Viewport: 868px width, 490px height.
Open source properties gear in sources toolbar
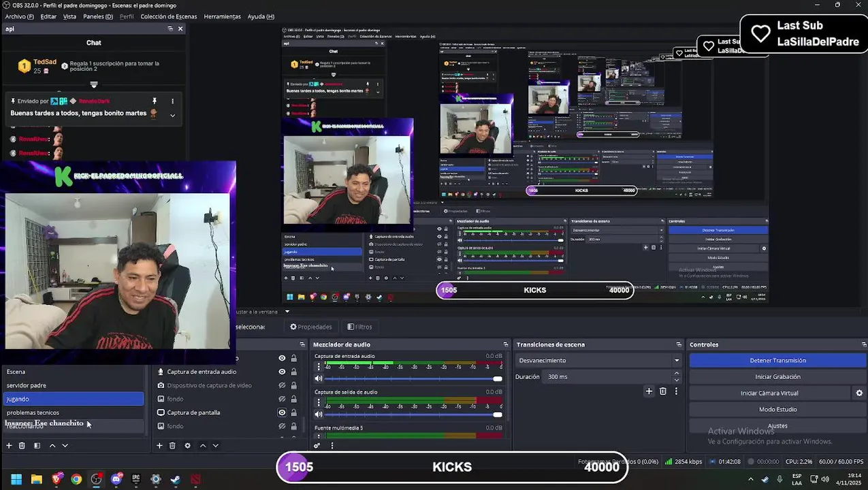[x=187, y=446]
